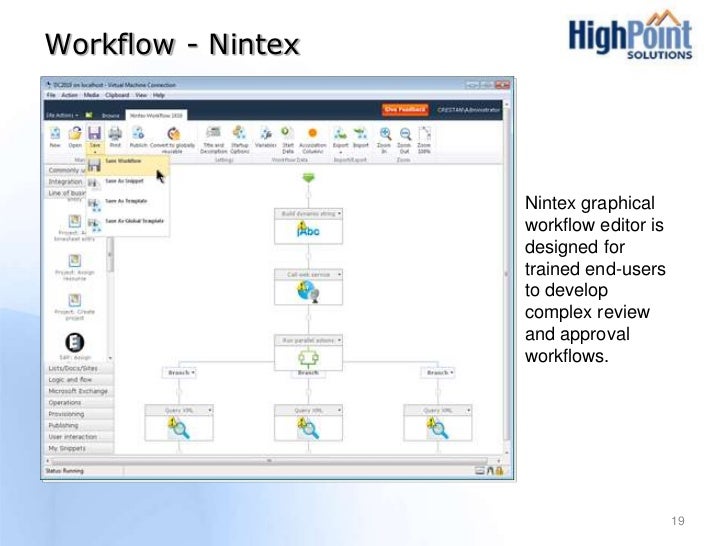Open the File menu
728x546 pixels.
pyautogui.click(x=51, y=95)
